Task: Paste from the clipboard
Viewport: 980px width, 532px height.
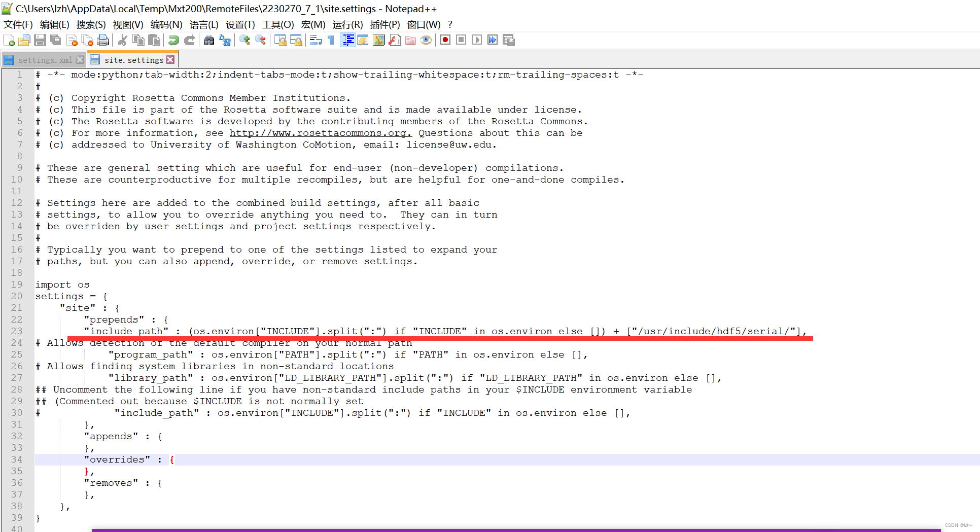Action: (154, 40)
